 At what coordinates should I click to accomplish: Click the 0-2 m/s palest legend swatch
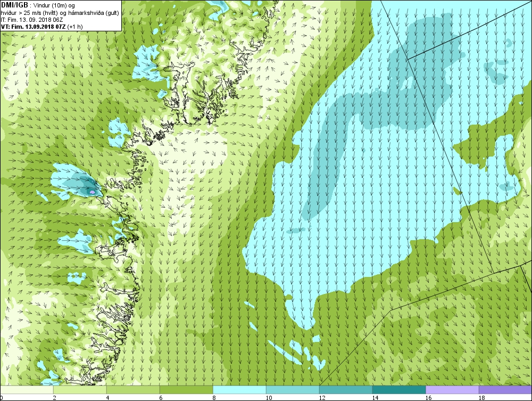tap(27, 389)
